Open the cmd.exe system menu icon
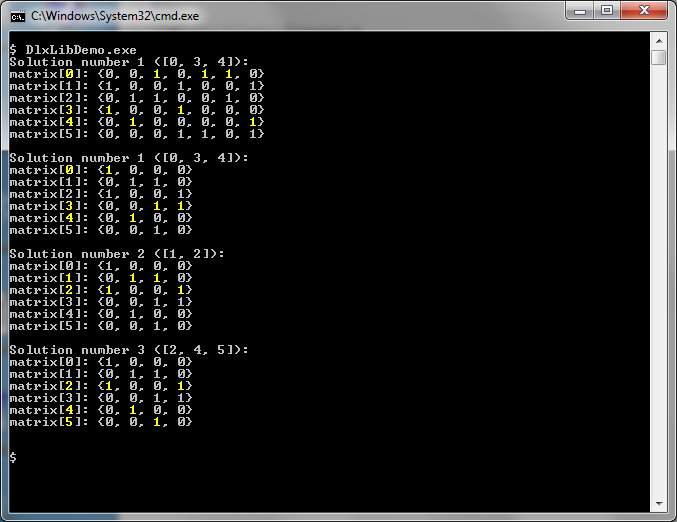677x522 pixels. pyautogui.click(x=18, y=16)
